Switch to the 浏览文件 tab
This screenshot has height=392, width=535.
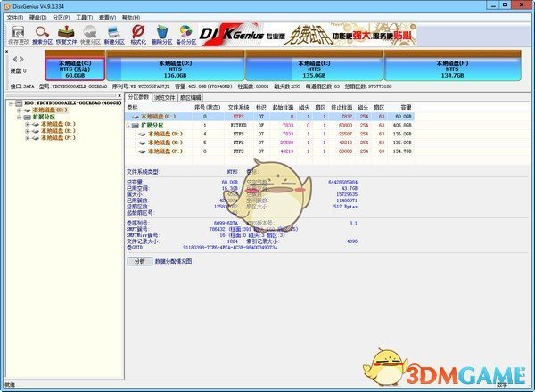click(165, 98)
